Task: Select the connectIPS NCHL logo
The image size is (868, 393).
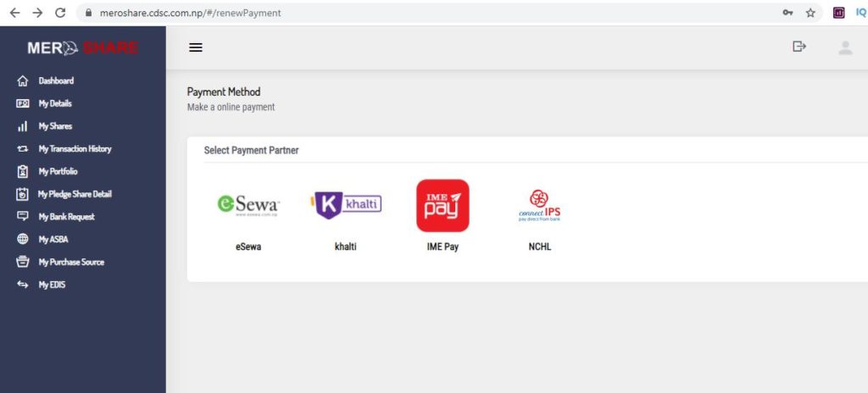Action: [x=539, y=205]
